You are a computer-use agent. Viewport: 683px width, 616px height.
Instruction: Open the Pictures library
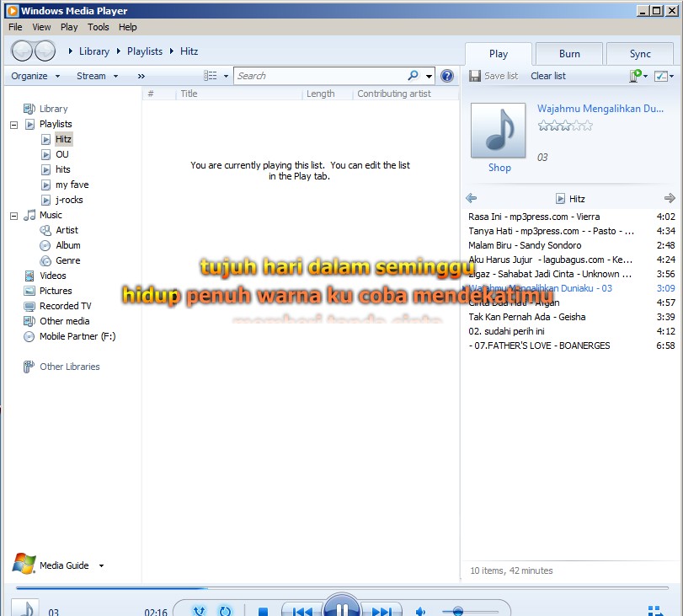coord(56,291)
